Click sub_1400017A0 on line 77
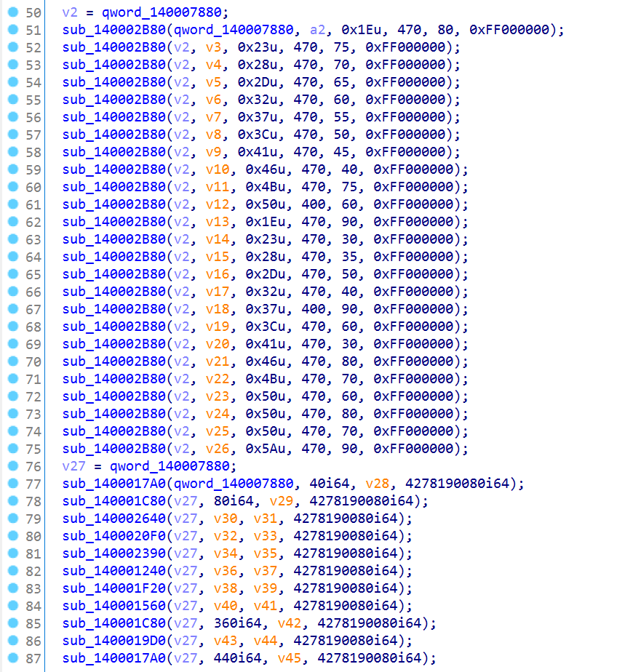This screenshot has height=672, width=617. [x=114, y=484]
